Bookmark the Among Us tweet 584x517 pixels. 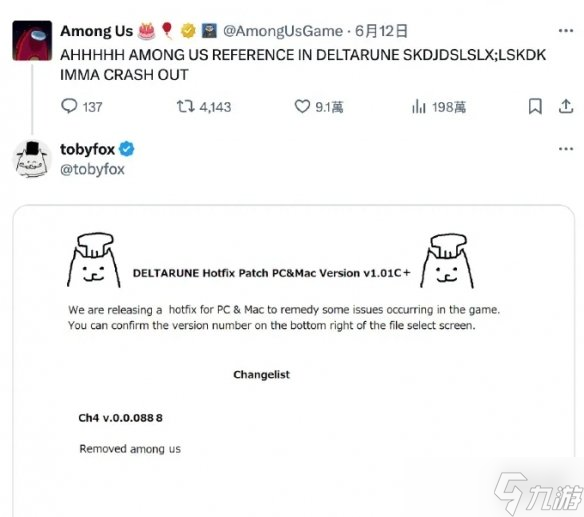coord(535,106)
